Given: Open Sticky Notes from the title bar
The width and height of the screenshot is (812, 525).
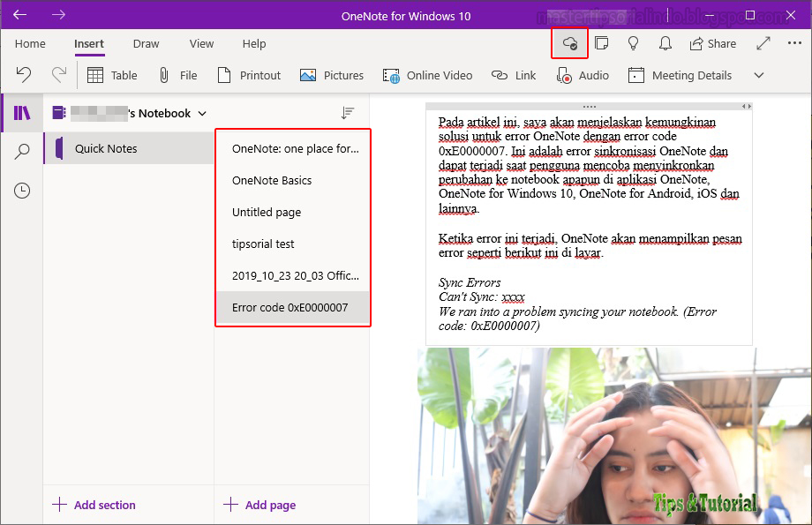Looking at the screenshot, I should (602, 42).
